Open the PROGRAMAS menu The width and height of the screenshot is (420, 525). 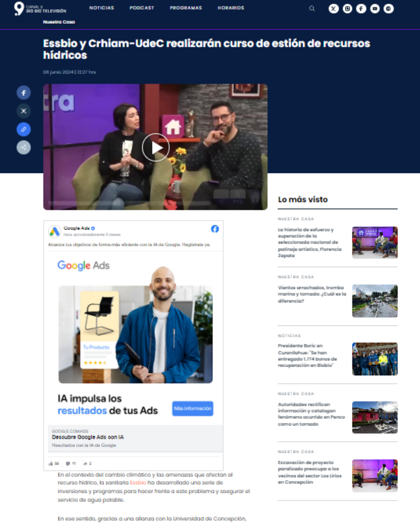click(x=186, y=8)
